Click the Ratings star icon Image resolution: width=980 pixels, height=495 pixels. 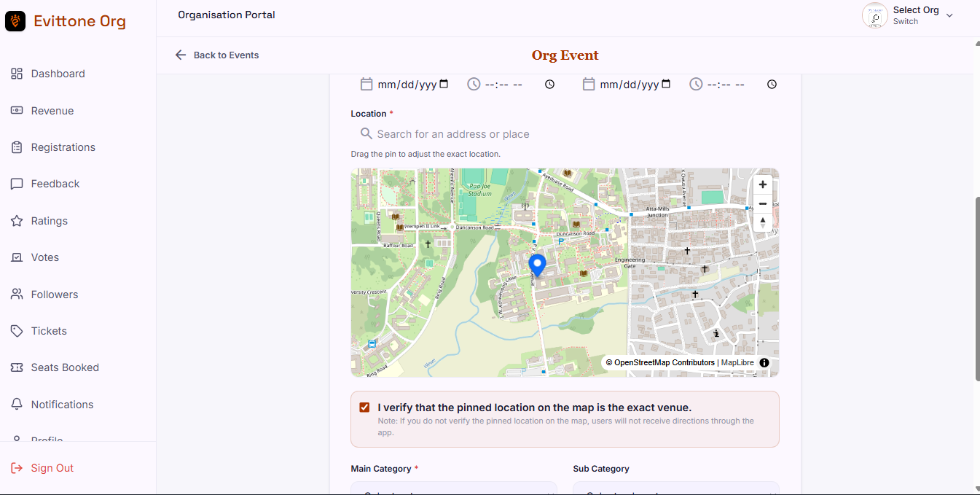click(17, 221)
